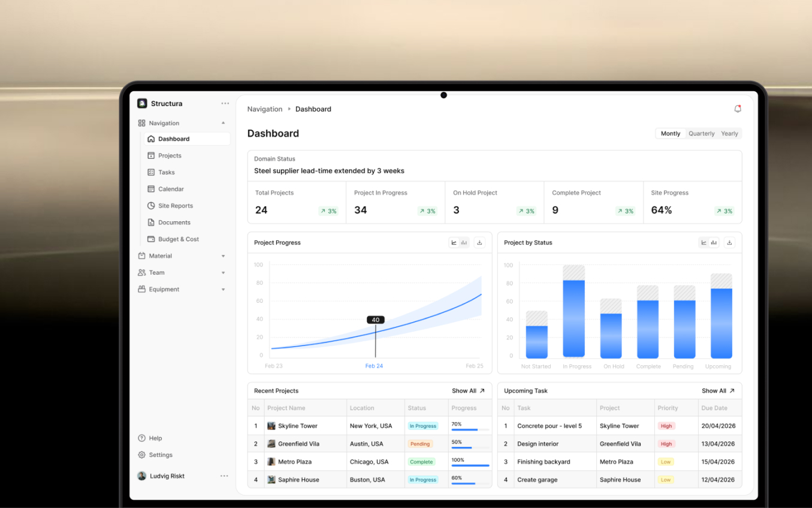Select the Dashboard home icon

(151, 139)
